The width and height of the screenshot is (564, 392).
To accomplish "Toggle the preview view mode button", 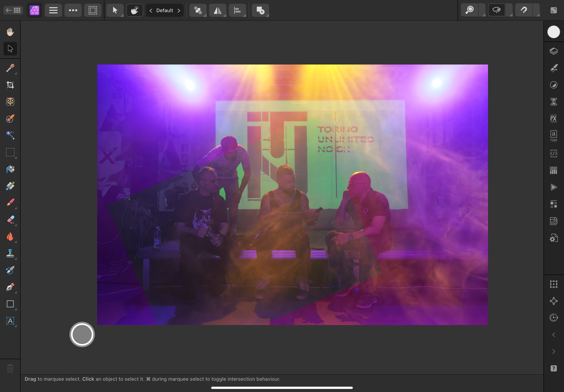I will pyautogui.click(x=496, y=10).
